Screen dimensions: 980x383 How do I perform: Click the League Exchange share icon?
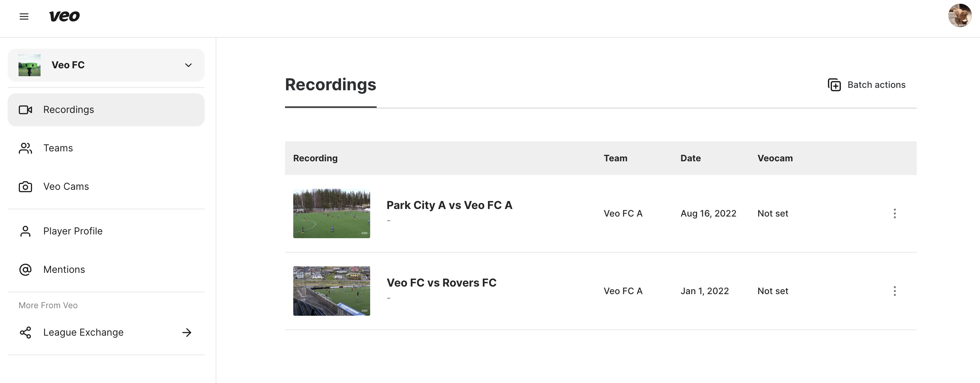[25, 333]
